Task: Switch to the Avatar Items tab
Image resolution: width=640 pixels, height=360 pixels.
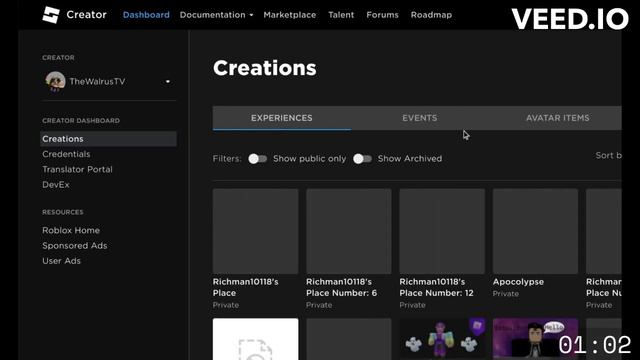Action: tap(558, 118)
